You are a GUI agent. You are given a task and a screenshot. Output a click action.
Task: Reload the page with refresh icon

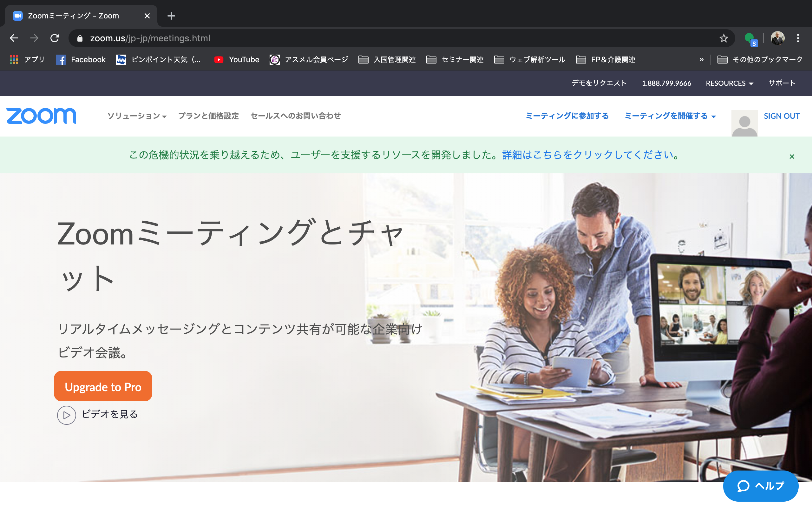pos(55,38)
